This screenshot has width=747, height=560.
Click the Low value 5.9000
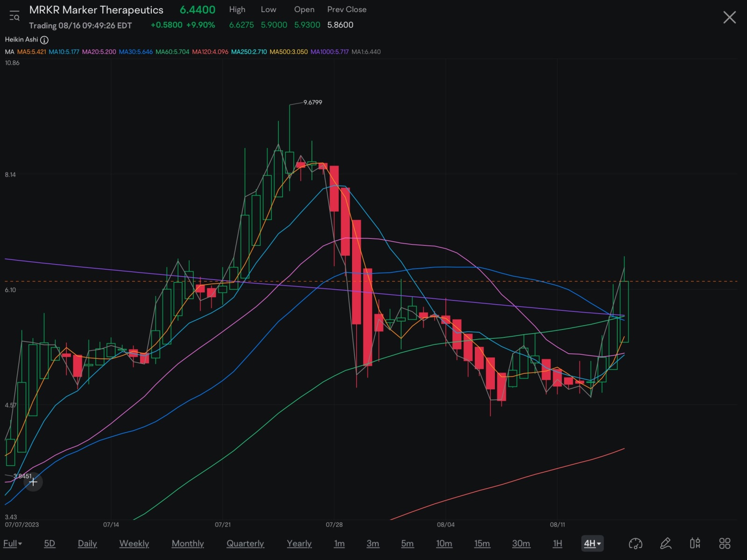(x=274, y=25)
